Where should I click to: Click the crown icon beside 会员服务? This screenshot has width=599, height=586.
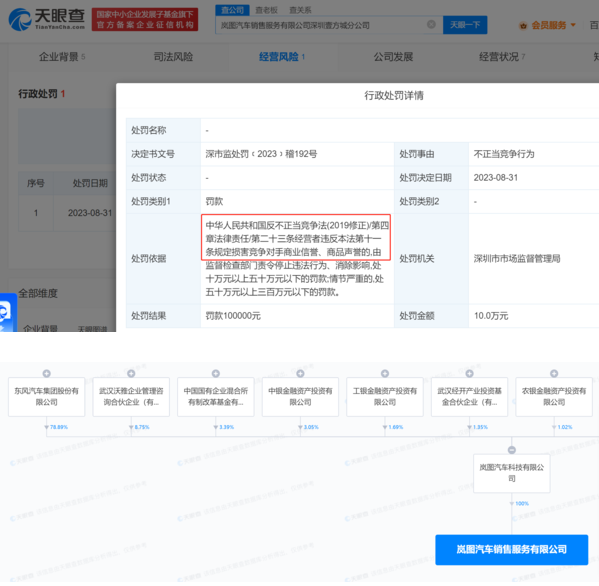[523, 26]
